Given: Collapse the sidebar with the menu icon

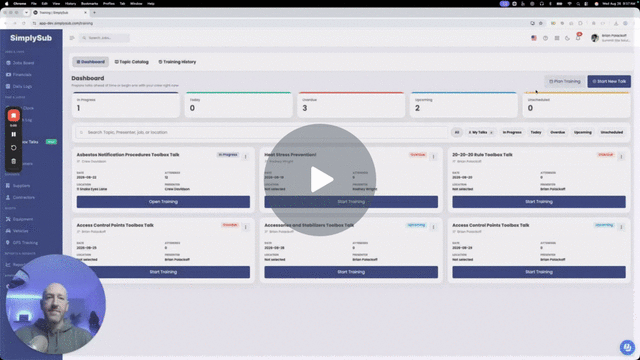Looking at the screenshot, I should click(x=72, y=38).
